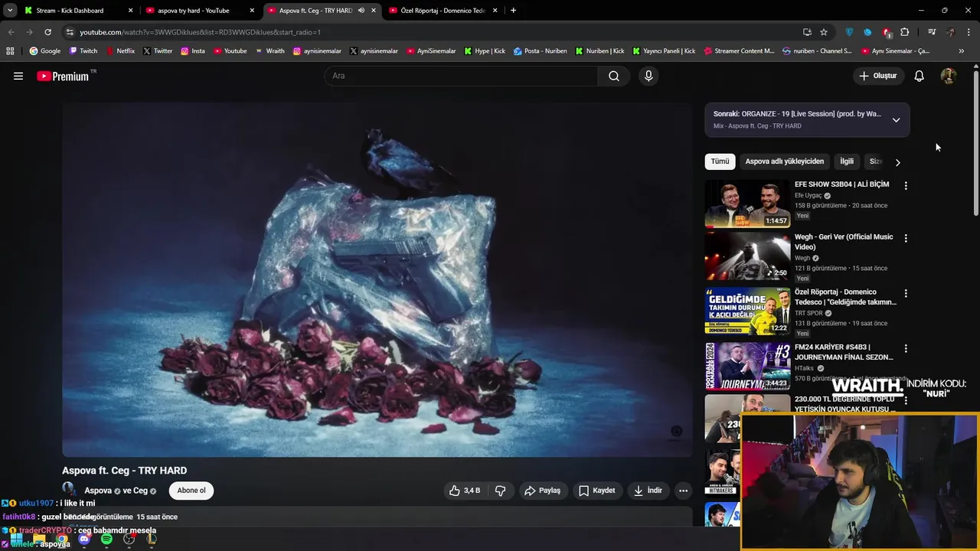Reload the current page
Screen dimensions: 980x551
coord(47,32)
